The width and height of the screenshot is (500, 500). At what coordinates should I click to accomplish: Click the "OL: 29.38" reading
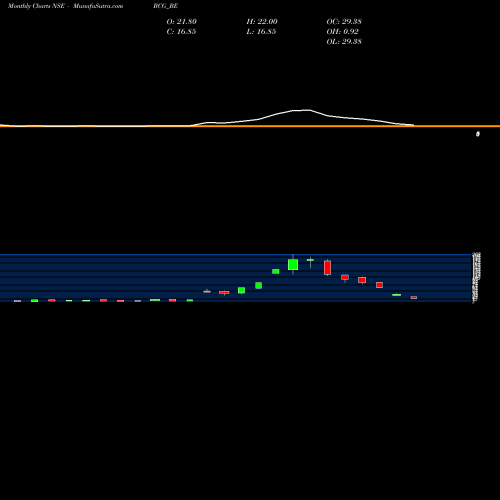point(344,42)
